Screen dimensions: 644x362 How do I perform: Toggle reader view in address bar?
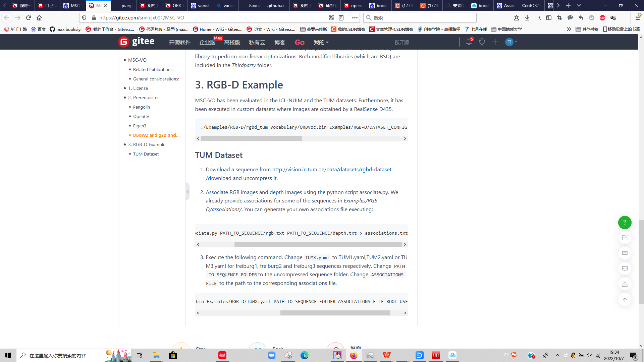341,18
